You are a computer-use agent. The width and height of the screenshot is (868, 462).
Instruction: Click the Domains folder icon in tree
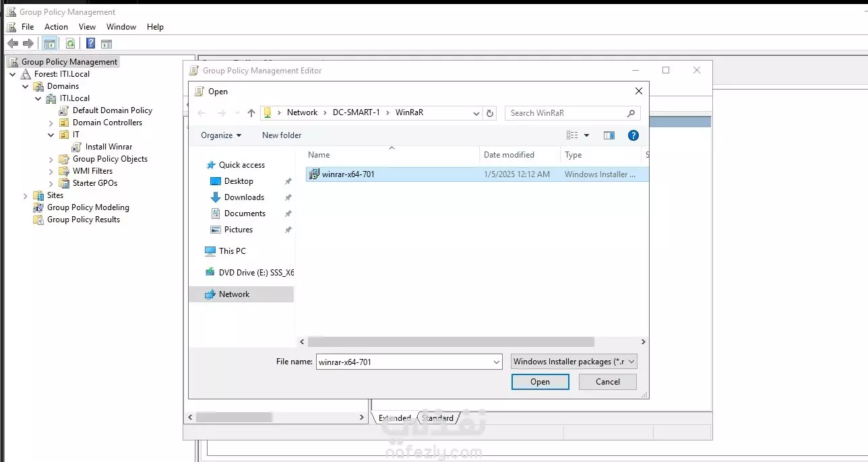(x=38, y=86)
